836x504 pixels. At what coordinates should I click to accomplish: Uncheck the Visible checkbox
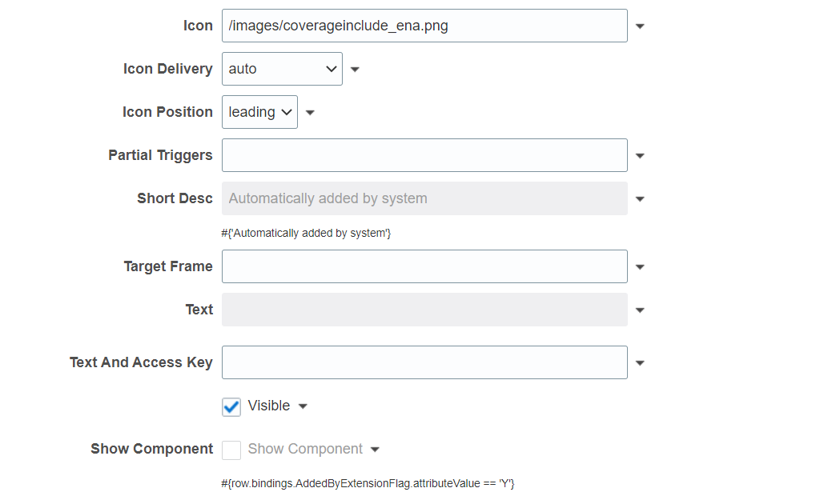click(x=231, y=406)
